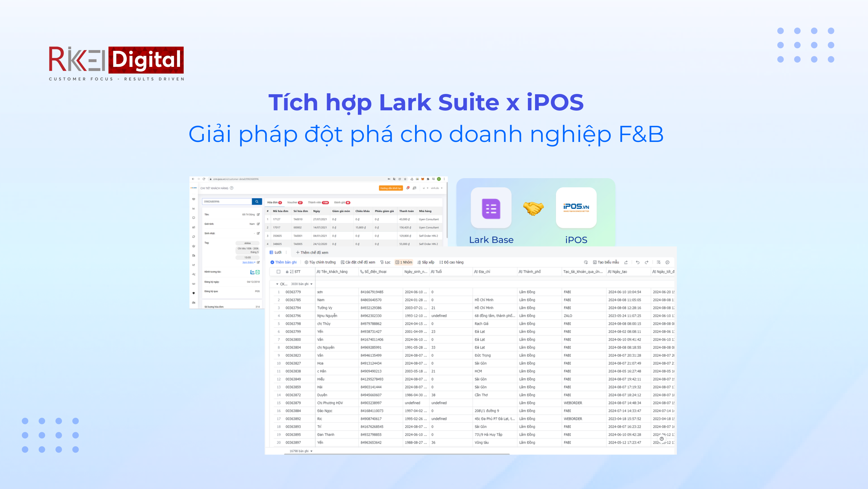Click the share icon near "Tạo biểu mẫu"
This screenshot has width=868, height=489.
[626, 262]
